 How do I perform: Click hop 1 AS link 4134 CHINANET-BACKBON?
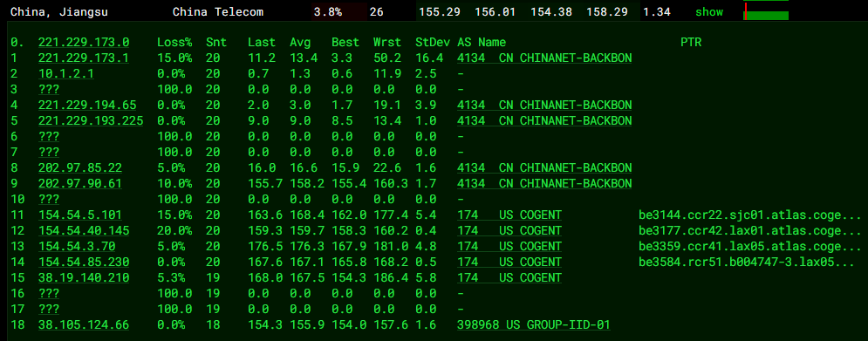544,58
